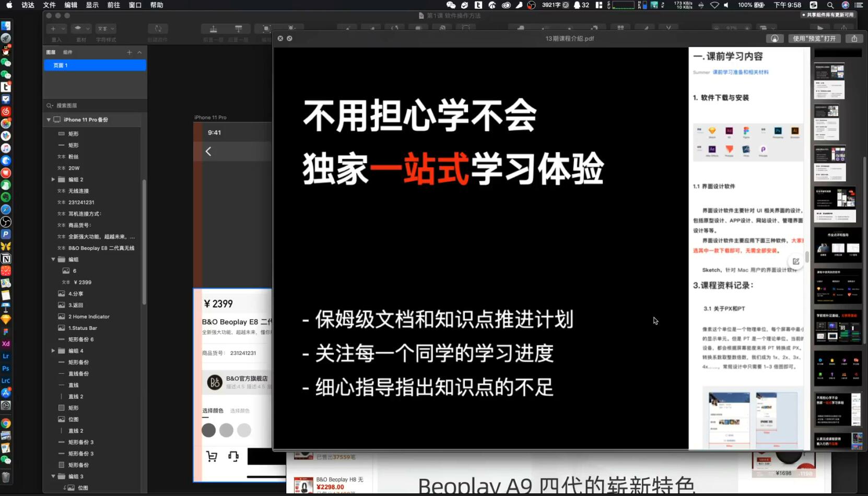Open Figma from the Dock
868x496 pixels.
coord(6,332)
